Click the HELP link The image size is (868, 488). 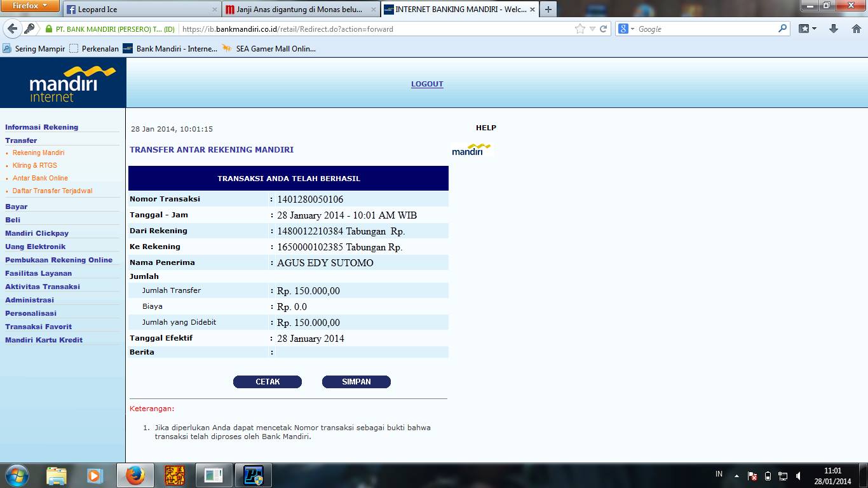click(x=486, y=128)
